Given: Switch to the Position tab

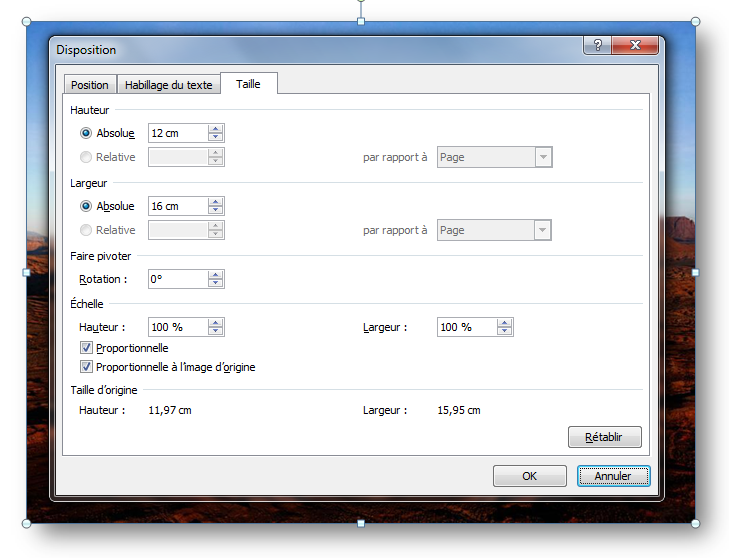Looking at the screenshot, I should coord(90,85).
